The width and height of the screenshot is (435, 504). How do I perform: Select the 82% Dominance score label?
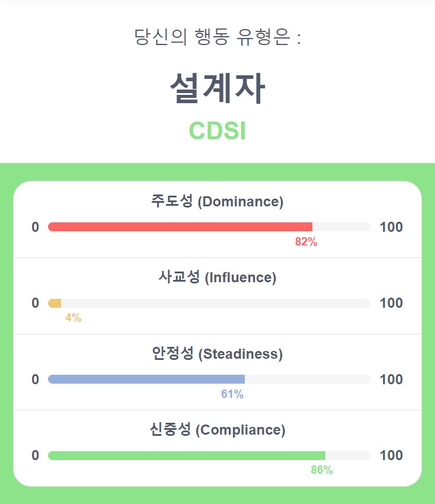tap(306, 242)
